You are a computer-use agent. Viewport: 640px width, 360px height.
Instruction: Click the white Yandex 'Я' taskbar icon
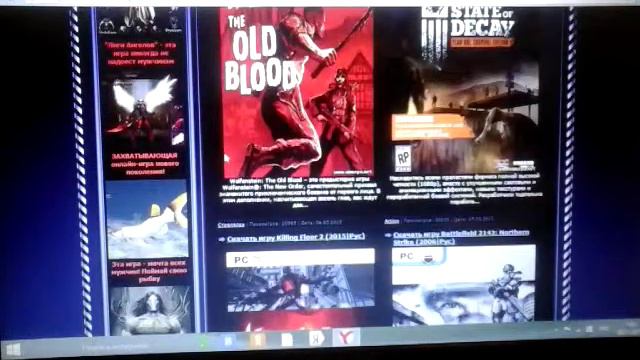click(x=316, y=339)
